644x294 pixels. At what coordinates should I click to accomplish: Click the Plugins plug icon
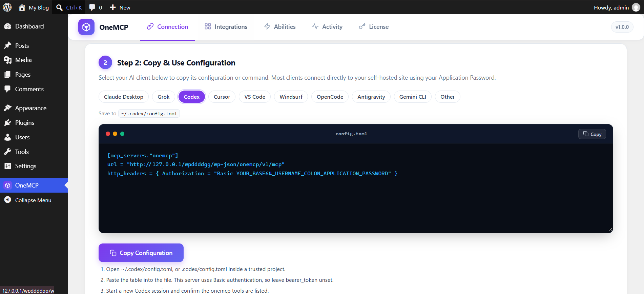point(7,123)
